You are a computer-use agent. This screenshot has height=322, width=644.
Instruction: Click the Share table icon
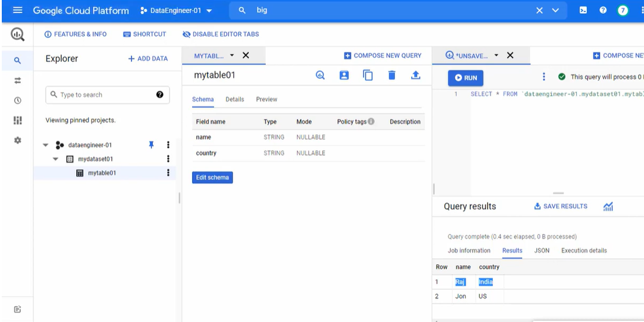(x=344, y=75)
